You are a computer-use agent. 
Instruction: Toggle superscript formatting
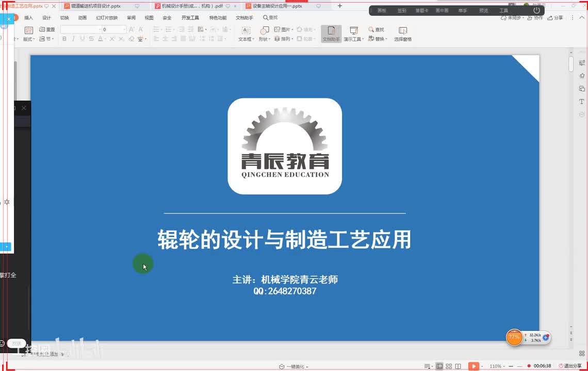point(112,39)
